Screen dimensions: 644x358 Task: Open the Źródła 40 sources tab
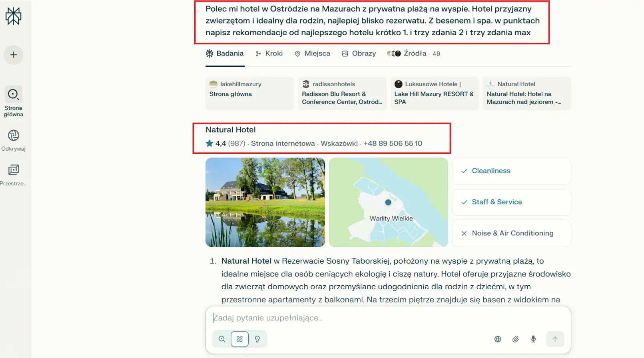[413, 54]
